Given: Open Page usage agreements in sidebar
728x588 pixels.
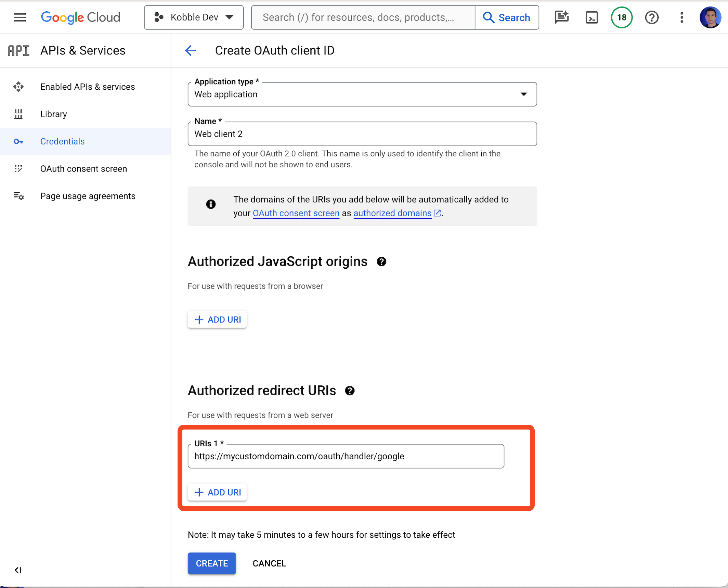Looking at the screenshot, I should tap(88, 196).
